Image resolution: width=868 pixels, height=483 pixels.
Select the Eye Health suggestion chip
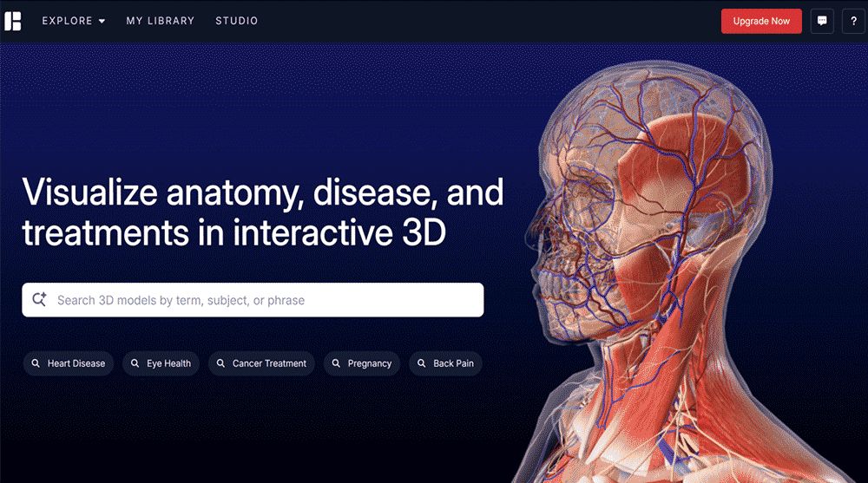click(x=161, y=363)
